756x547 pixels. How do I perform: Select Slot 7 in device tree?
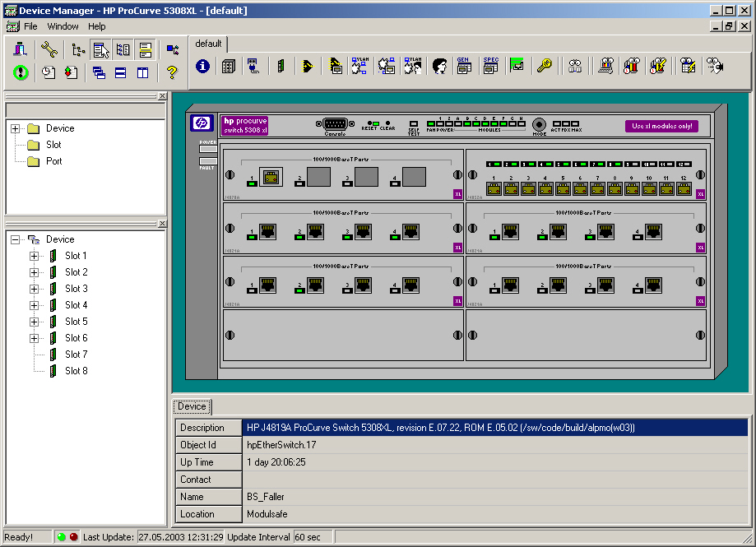[x=77, y=355]
